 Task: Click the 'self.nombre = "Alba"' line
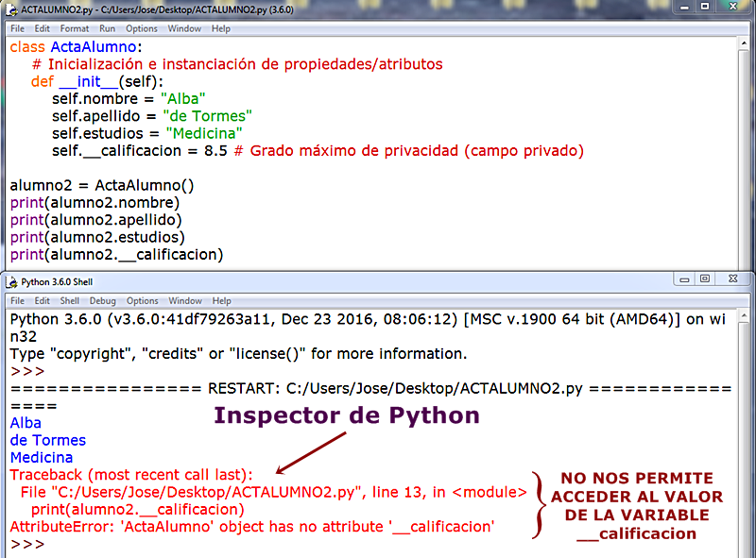click(x=129, y=99)
